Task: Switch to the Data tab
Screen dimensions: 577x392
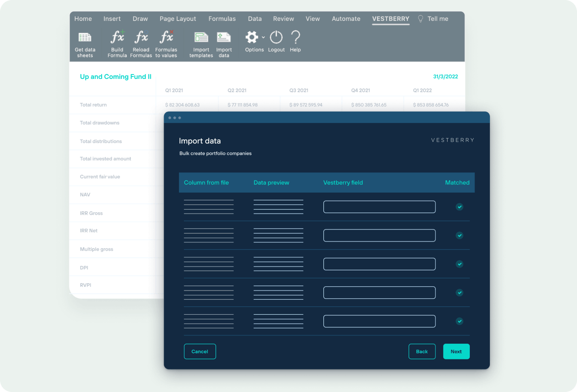Action: (x=255, y=19)
